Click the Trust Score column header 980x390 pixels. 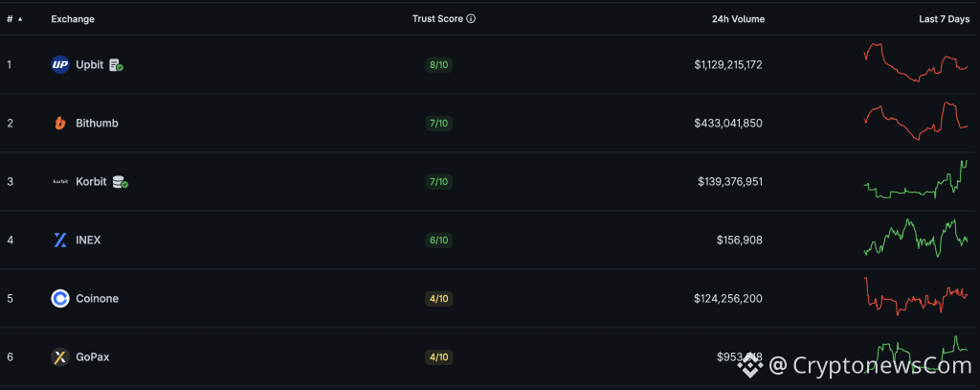(x=437, y=19)
